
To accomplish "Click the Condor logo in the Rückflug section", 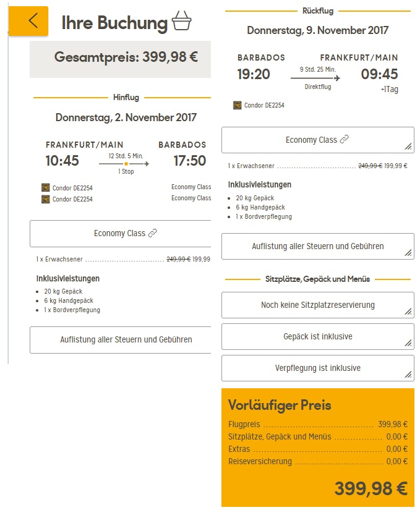I will point(237,105).
